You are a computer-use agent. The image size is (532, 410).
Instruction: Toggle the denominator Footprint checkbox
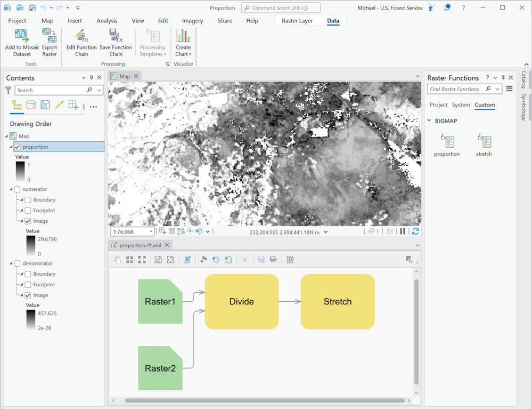[x=28, y=285]
